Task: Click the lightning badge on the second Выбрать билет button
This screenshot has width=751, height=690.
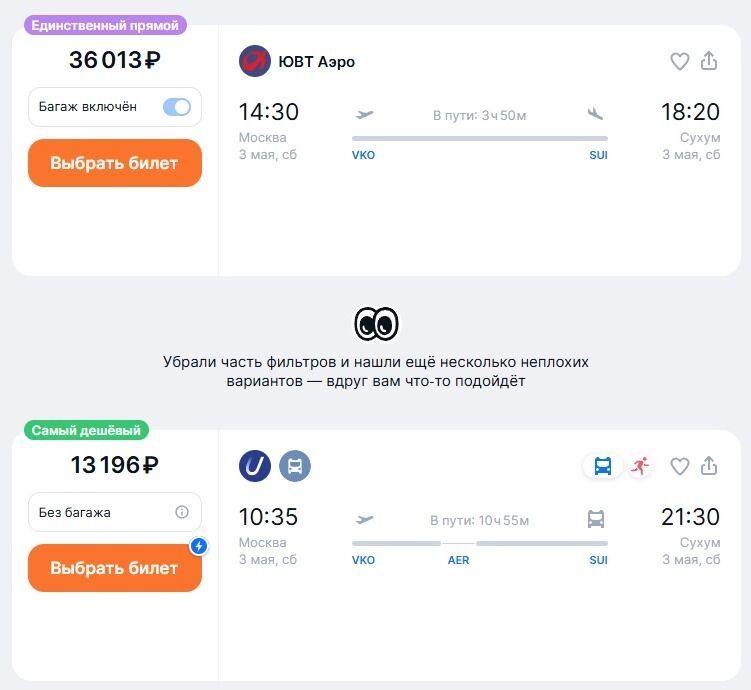Action: (199, 546)
